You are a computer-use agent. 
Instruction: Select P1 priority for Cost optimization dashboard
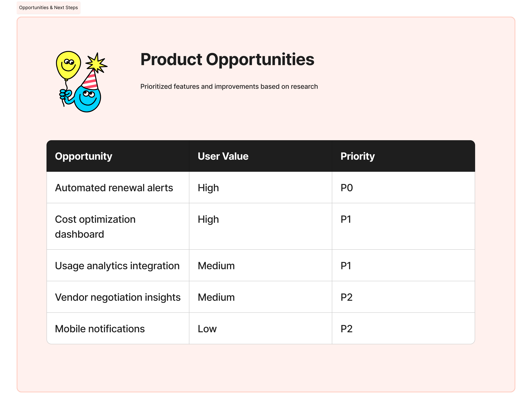pos(346,219)
